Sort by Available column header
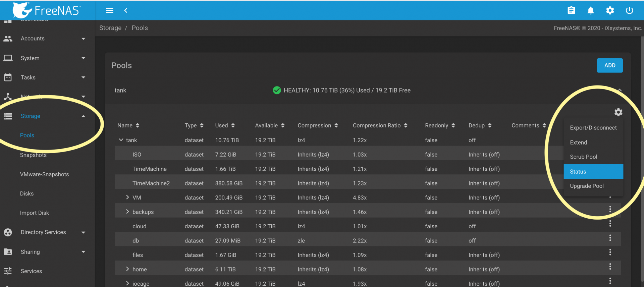This screenshot has width=644, height=287. (270, 125)
